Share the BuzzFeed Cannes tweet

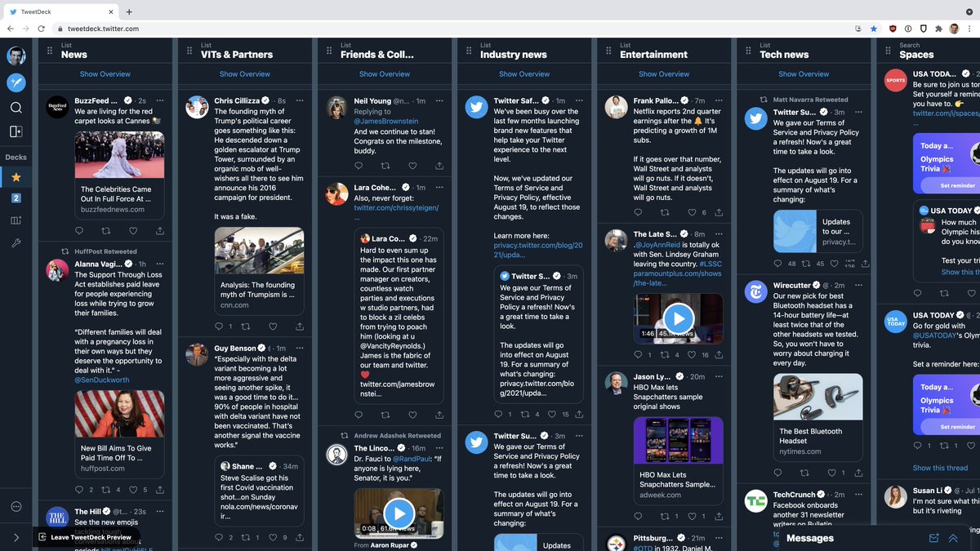click(x=159, y=231)
